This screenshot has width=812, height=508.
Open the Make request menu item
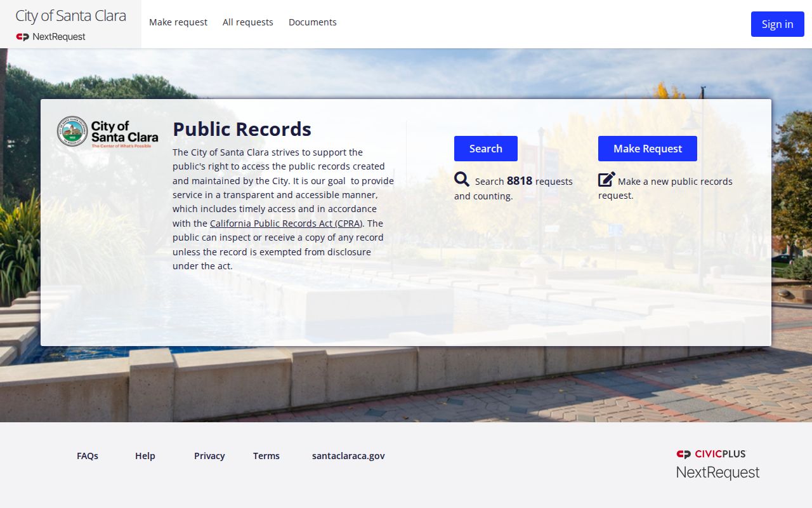(178, 22)
